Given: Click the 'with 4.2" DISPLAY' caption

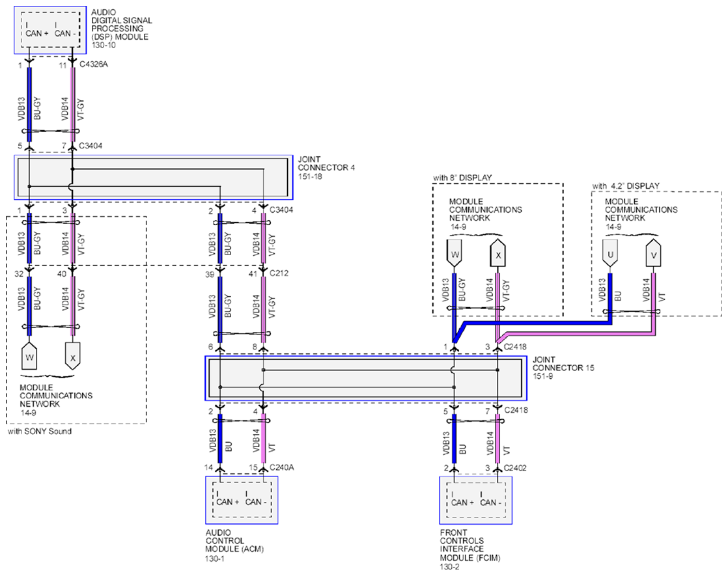Looking at the screenshot, I should (626, 186).
